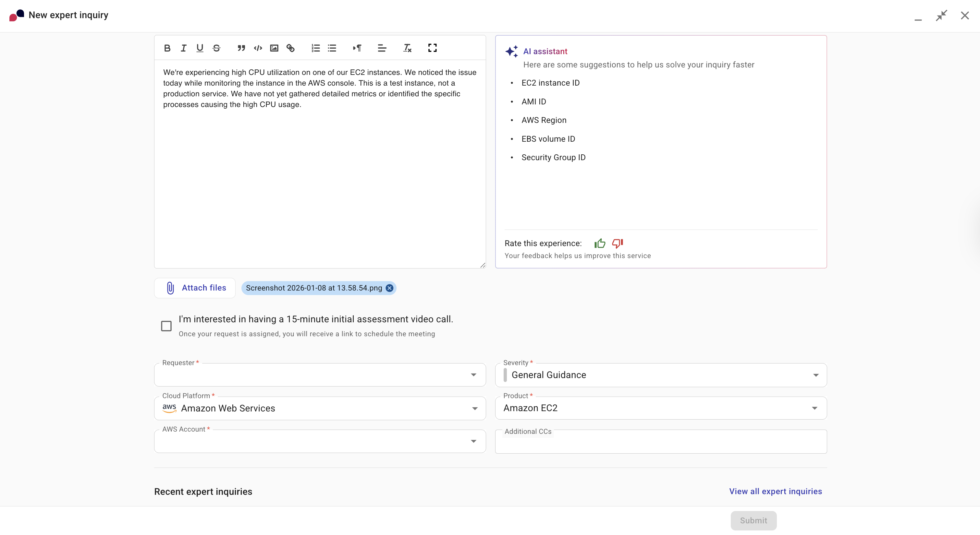
Task: Toggle bold formatting in editor toolbar
Action: point(167,48)
